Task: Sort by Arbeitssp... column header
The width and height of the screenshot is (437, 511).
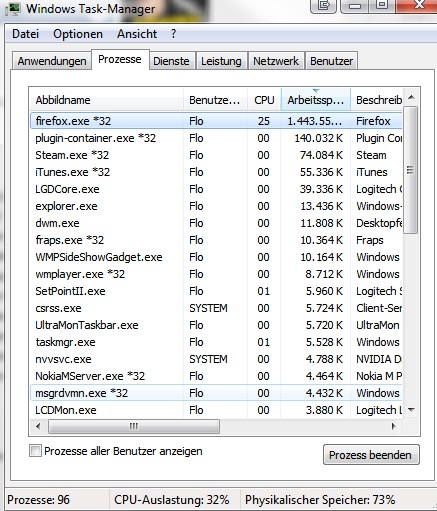Action: [316, 100]
